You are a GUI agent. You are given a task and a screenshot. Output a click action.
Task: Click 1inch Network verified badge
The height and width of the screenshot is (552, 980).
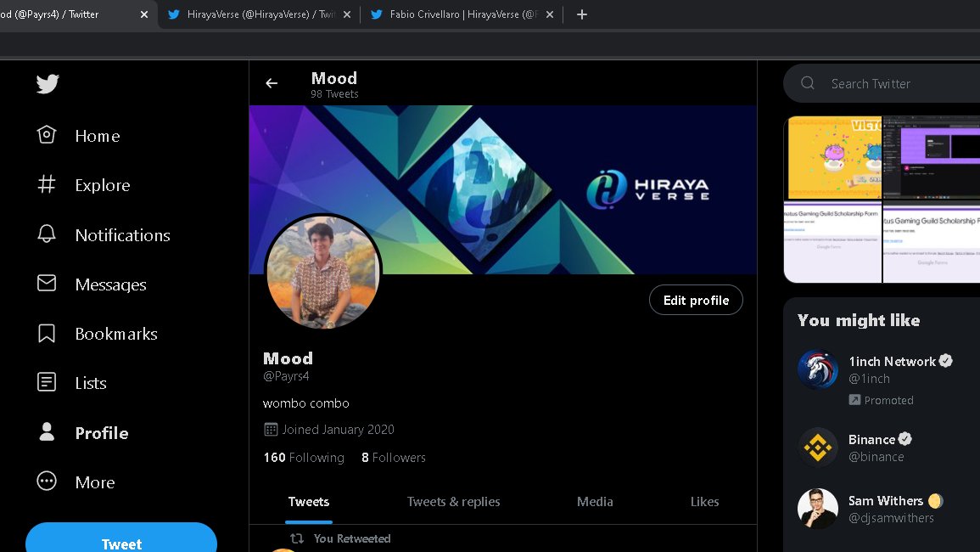[x=945, y=360]
